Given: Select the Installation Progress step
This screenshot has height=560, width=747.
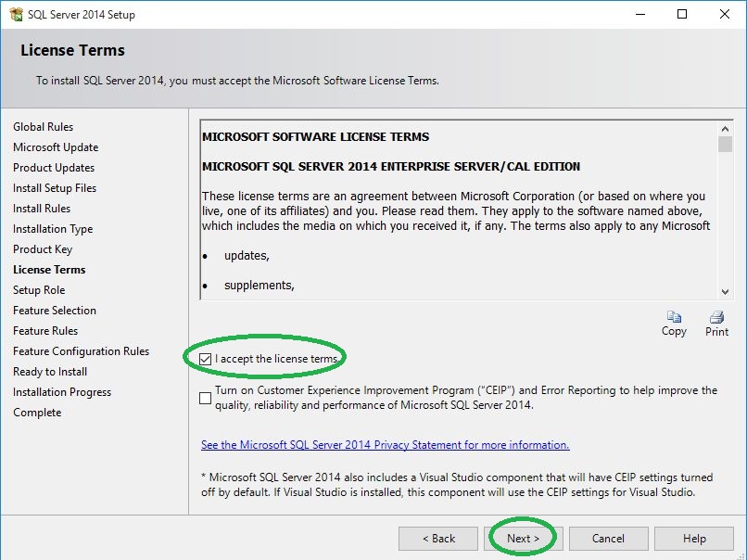Looking at the screenshot, I should pyautogui.click(x=62, y=392).
